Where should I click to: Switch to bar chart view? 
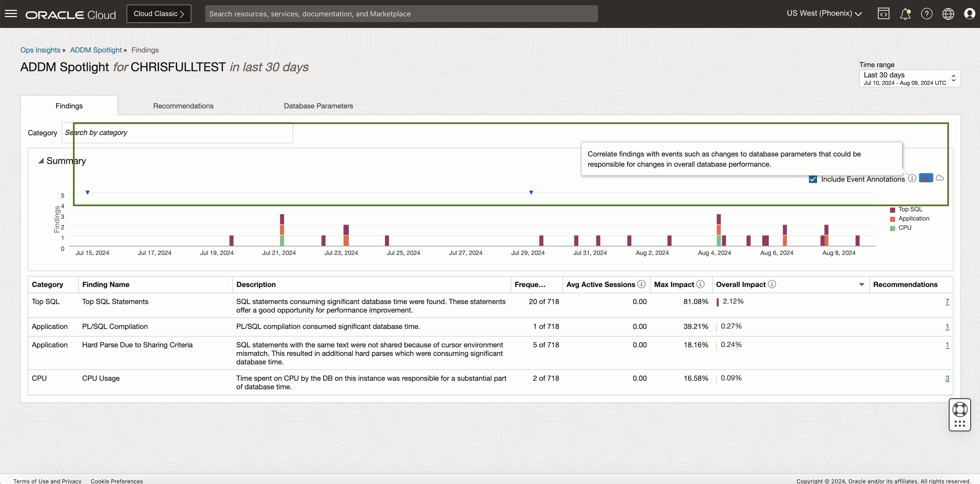pyautogui.click(x=925, y=178)
